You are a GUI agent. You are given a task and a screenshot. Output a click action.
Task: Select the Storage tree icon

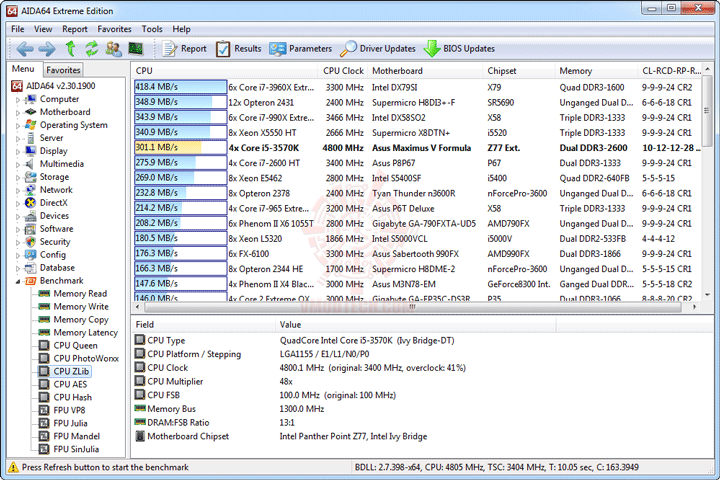click(31, 177)
